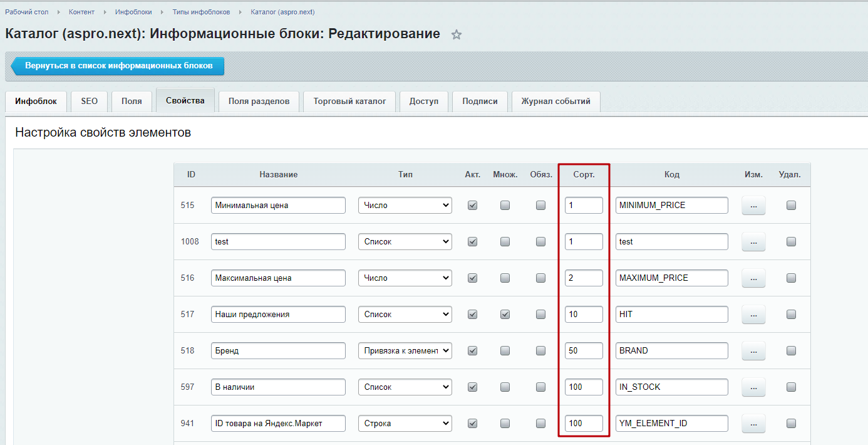Open the Журнал событий tab

coord(555,101)
